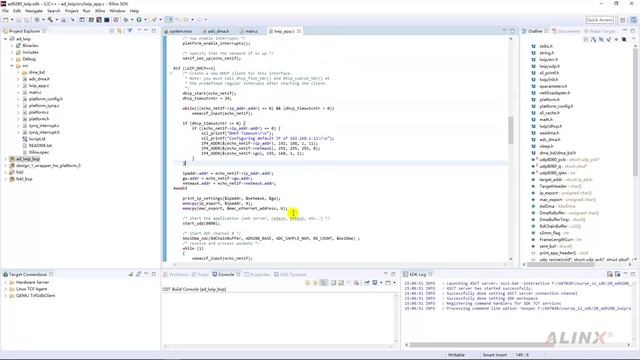Open the Make Target tab
Image resolution: width=640 pixels, height=360 pixels.
tap(602, 31)
